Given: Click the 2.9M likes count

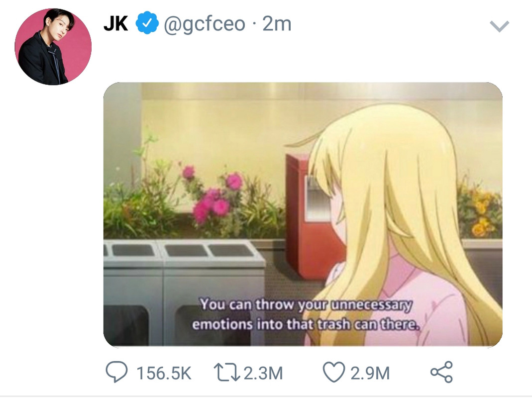Looking at the screenshot, I should 370,373.
